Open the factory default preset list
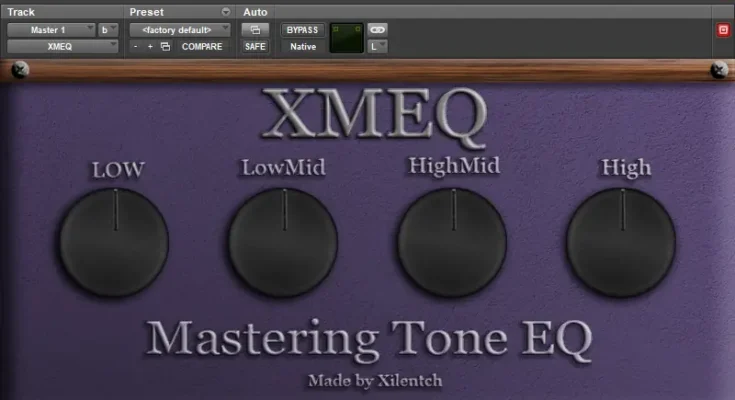The height and width of the screenshot is (400, 735). click(x=180, y=30)
